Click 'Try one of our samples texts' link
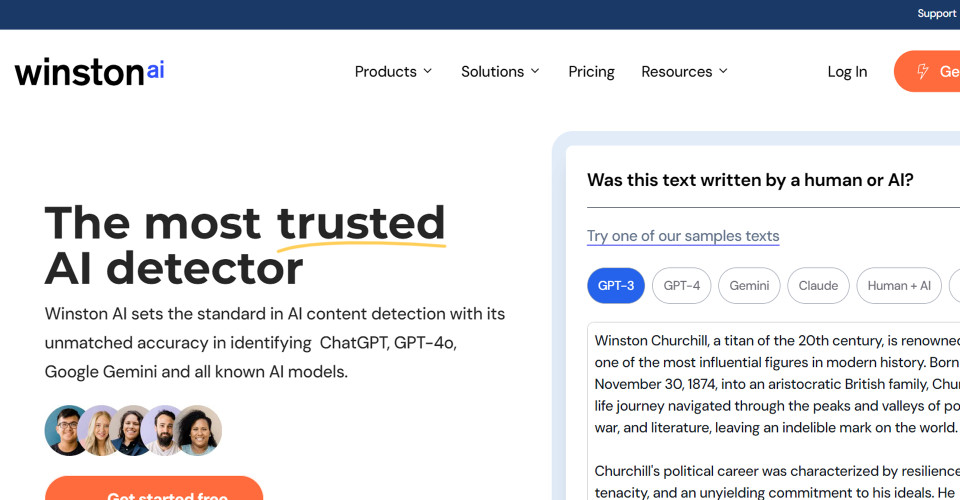The image size is (960, 500). 683,236
